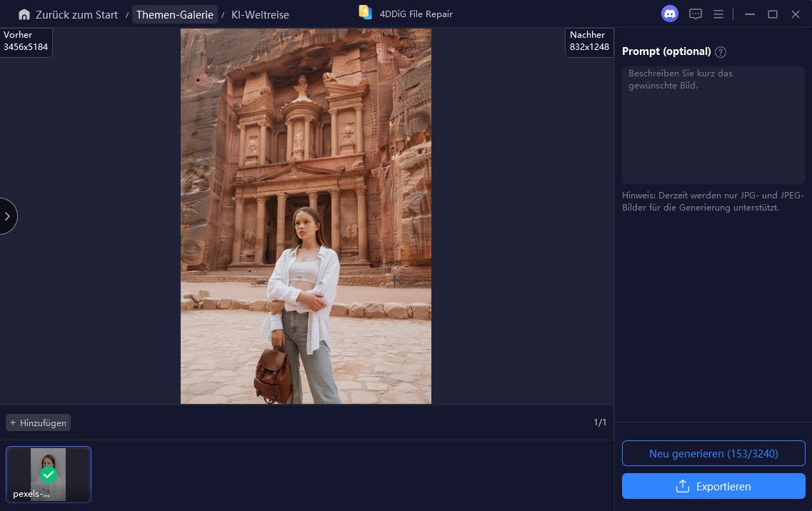Expand the left side panel arrow
812x511 pixels.
point(7,216)
